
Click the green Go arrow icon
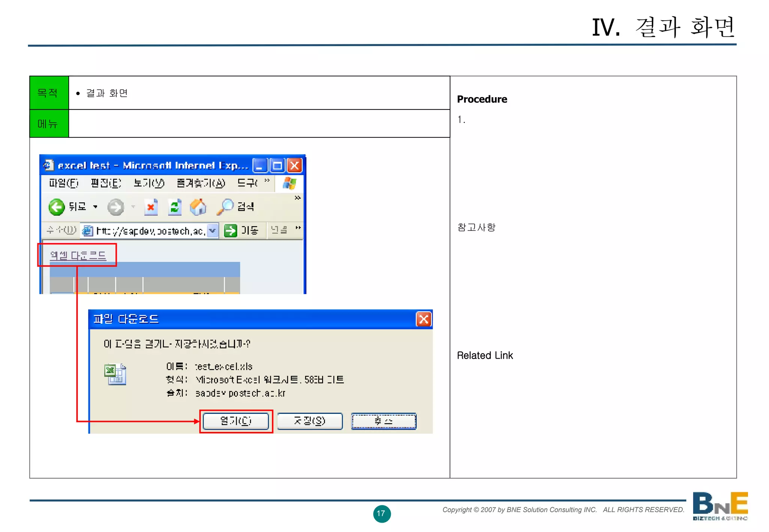click(231, 230)
